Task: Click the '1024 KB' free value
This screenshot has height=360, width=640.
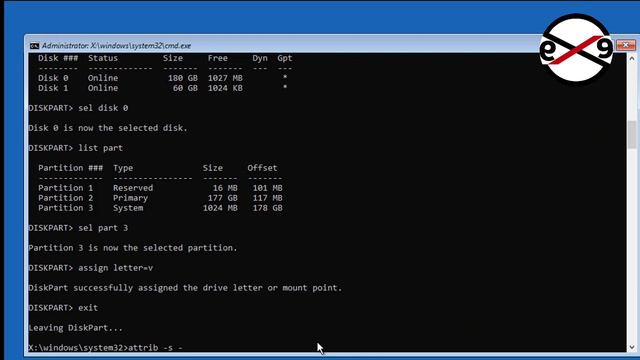Action: click(x=225, y=88)
